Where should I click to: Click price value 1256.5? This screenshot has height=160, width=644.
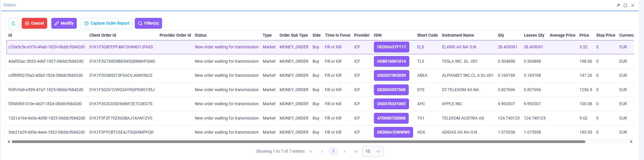[586, 90]
